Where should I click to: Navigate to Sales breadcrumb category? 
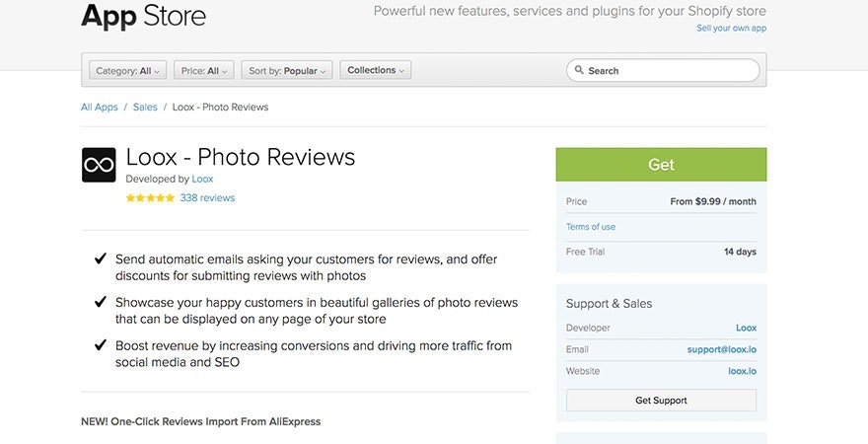pyautogui.click(x=145, y=108)
